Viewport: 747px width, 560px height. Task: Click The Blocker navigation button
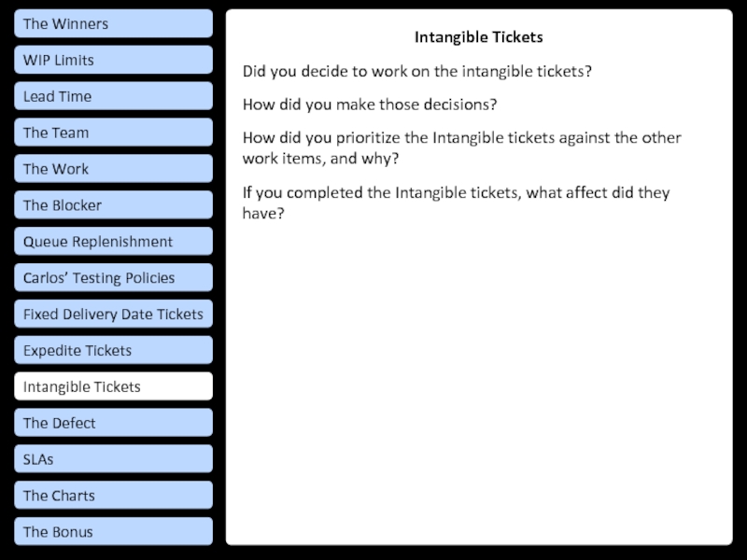[x=113, y=205]
